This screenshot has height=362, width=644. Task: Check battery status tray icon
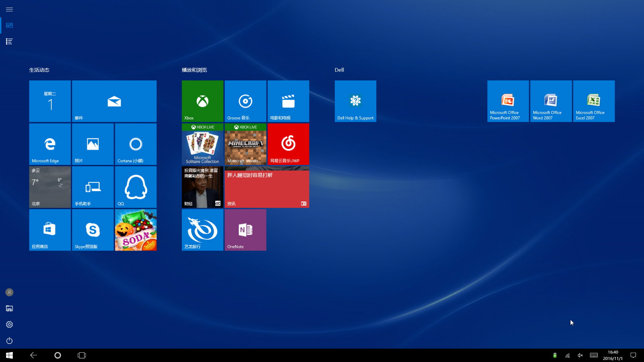tap(555, 355)
